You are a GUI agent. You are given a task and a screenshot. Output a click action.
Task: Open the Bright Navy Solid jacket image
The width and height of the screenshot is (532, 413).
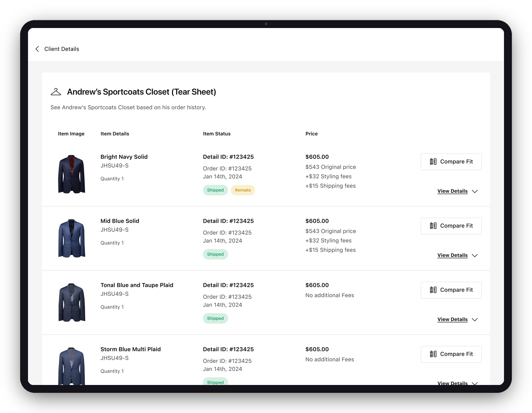pos(71,174)
